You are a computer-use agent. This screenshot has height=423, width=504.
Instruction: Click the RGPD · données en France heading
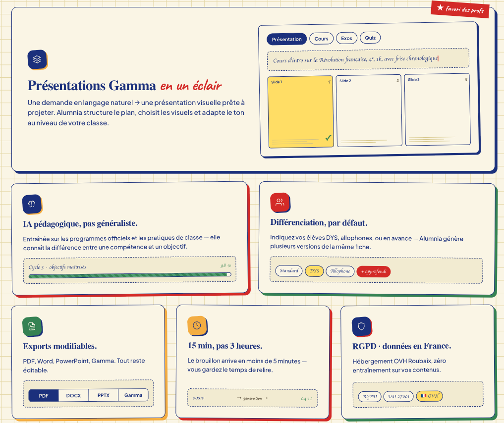pos(402,346)
